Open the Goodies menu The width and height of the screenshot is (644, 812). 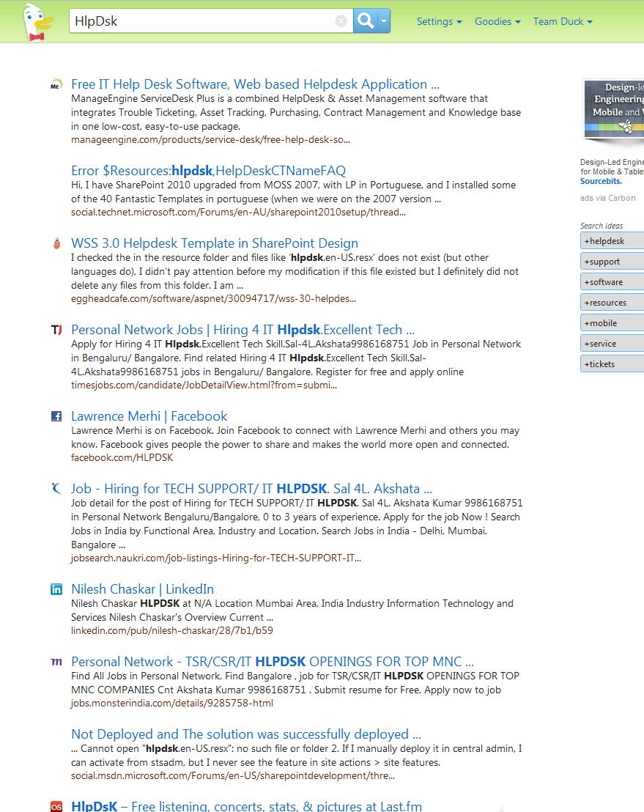click(497, 21)
